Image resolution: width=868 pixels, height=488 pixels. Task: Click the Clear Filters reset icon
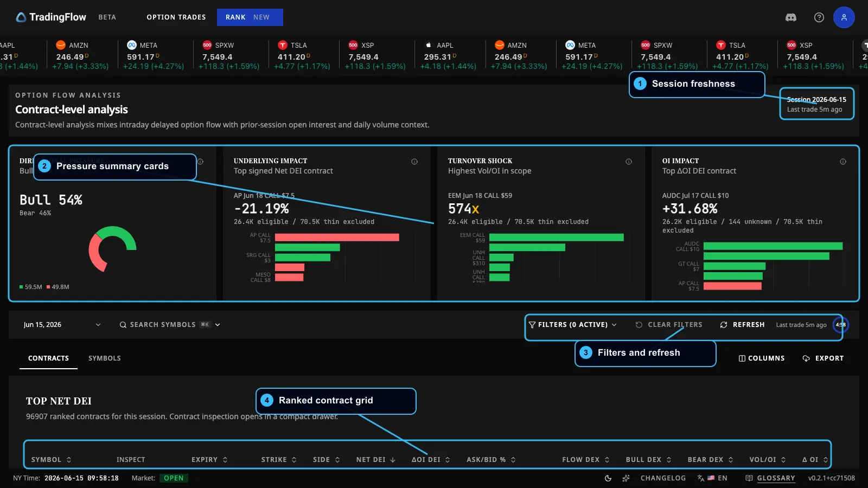[639, 325]
